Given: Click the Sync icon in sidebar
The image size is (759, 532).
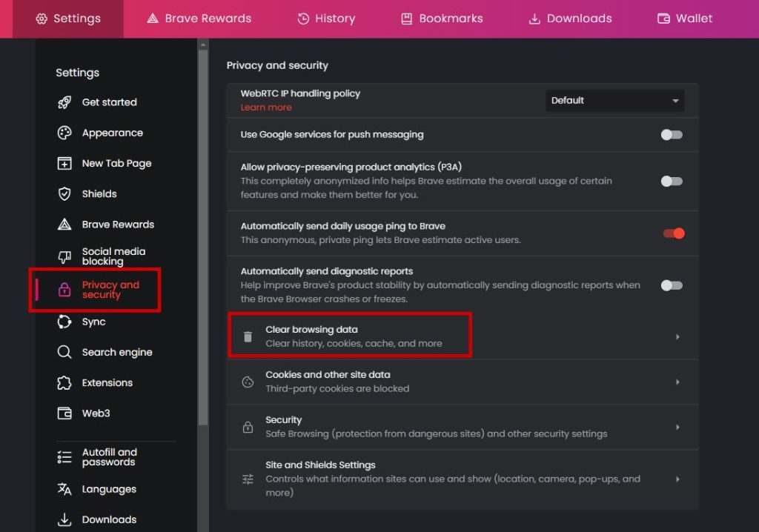Looking at the screenshot, I should coord(64,322).
